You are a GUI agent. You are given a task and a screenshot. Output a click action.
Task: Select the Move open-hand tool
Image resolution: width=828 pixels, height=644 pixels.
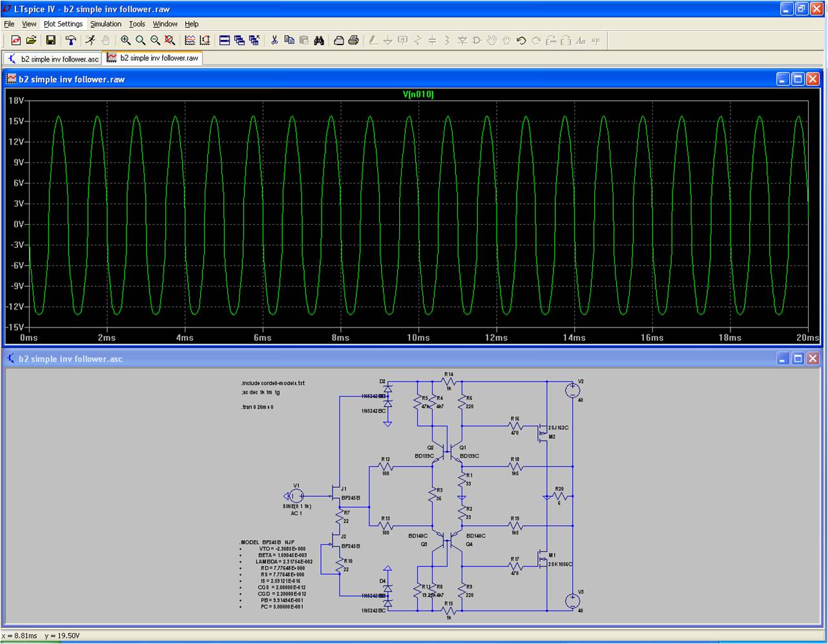pos(492,40)
